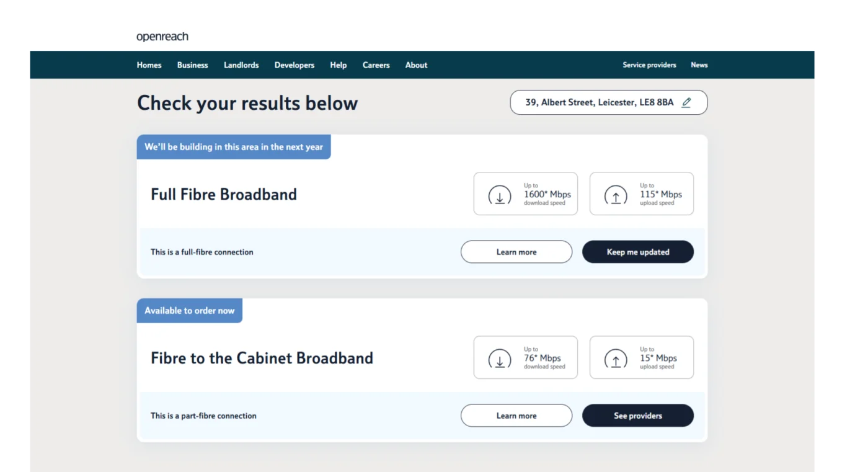Click the See providers button
The height and width of the screenshot is (472, 868).
click(x=638, y=416)
